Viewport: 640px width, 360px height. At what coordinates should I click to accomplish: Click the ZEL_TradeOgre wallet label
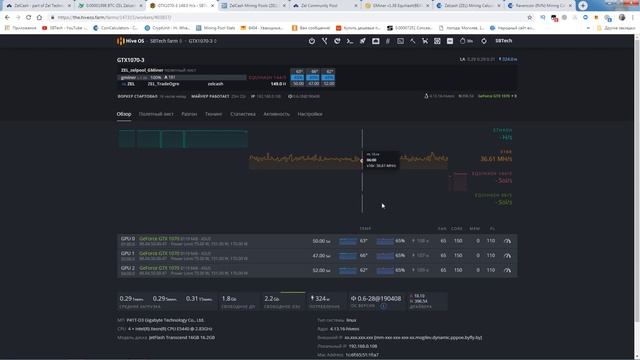point(163,84)
